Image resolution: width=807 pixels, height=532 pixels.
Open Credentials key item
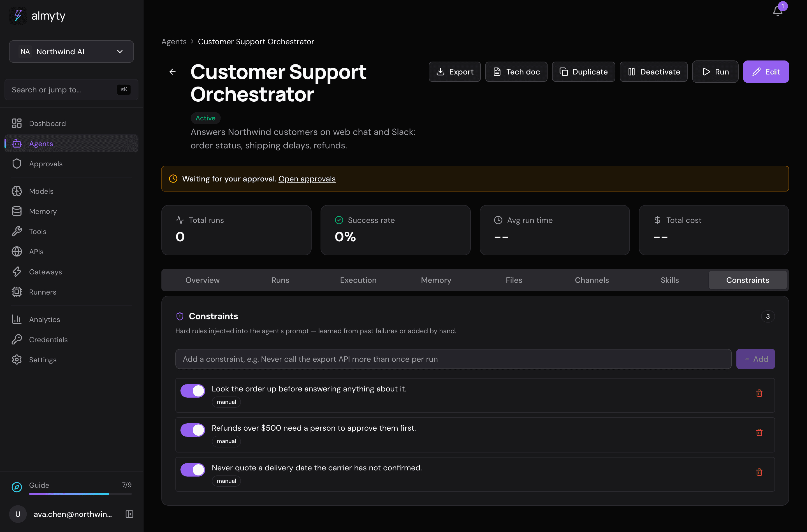point(71,339)
